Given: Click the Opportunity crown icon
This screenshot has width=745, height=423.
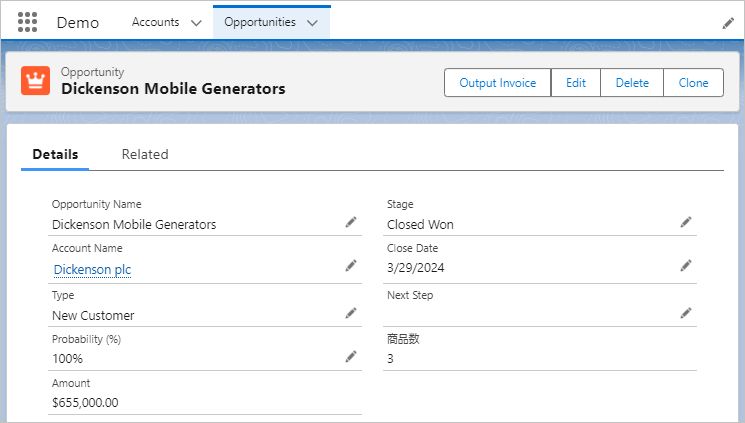Looking at the screenshot, I should click(x=35, y=81).
